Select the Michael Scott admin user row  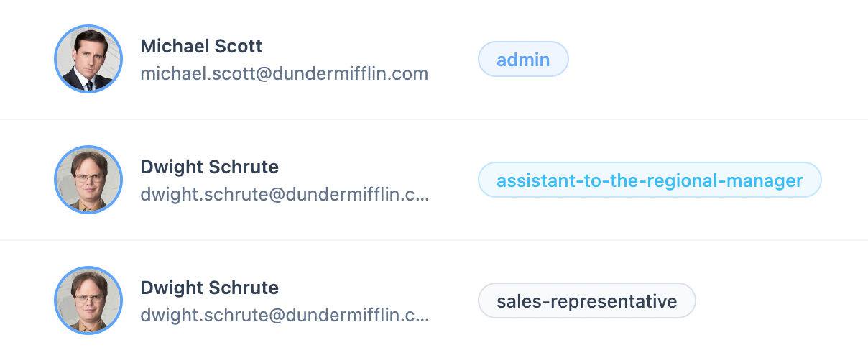pos(434,59)
